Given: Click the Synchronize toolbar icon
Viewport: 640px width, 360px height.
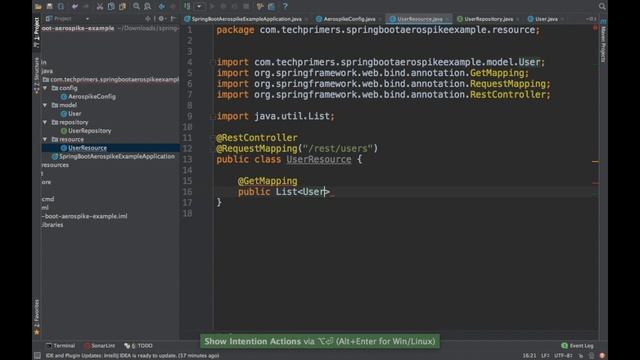Looking at the screenshot, I should (x=61, y=6).
